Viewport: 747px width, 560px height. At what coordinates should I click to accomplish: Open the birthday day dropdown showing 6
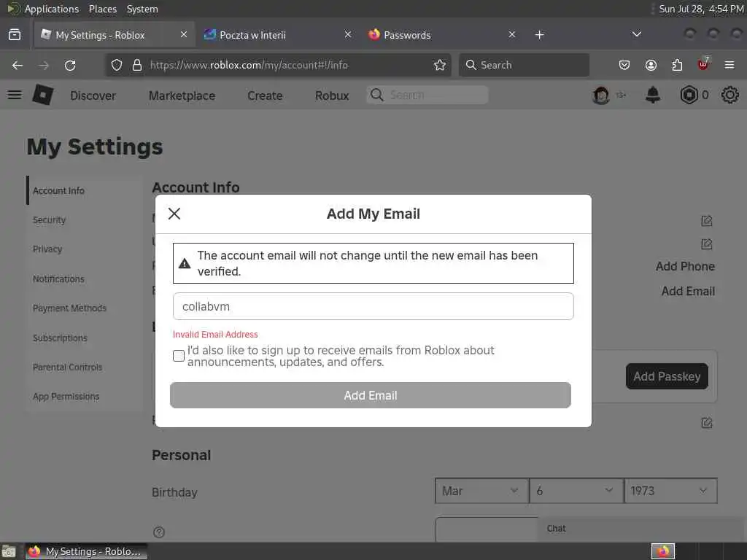pyautogui.click(x=576, y=491)
